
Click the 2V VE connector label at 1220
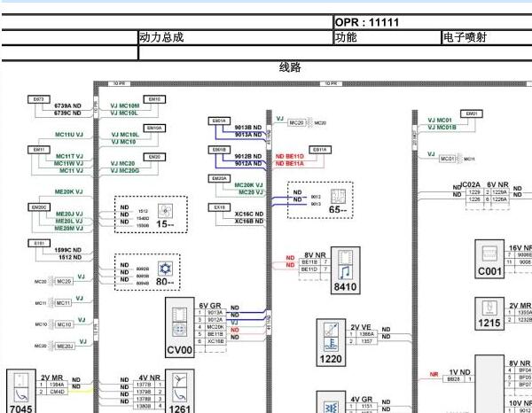361,327
